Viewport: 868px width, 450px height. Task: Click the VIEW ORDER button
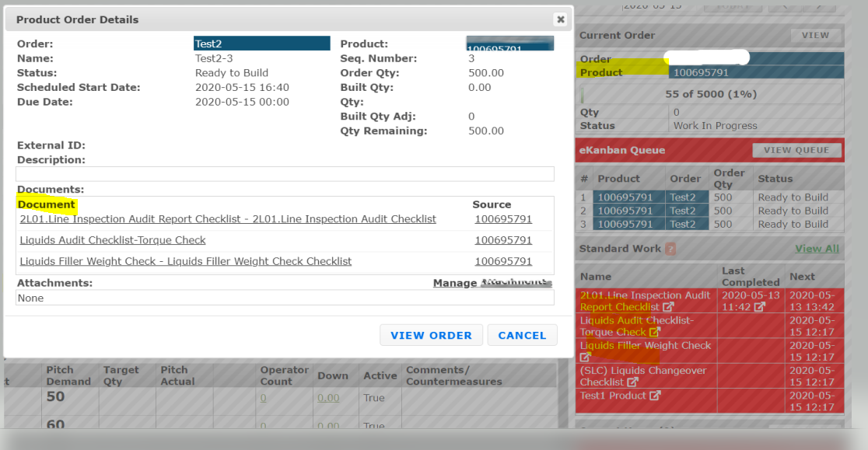click(x=431, y=335)
